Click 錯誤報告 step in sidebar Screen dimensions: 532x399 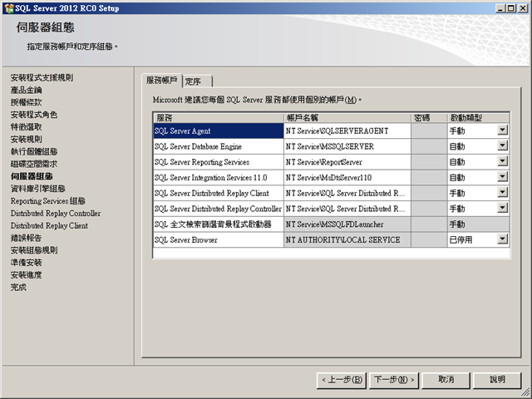coord(26,238)
